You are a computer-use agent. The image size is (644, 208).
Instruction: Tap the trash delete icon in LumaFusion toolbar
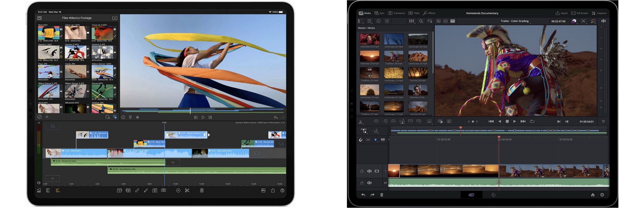point(202,190)
